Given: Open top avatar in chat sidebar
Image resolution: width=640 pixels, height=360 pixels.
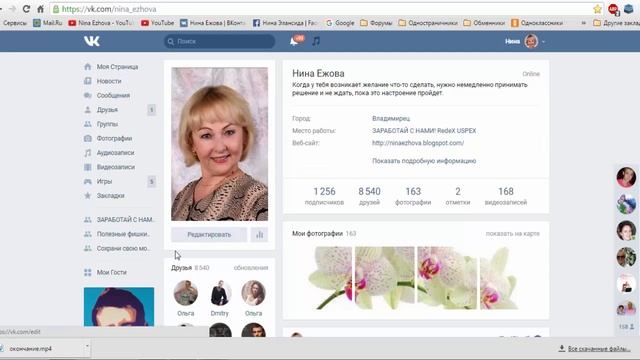Looking at the screenshot, I should [626, 177].
